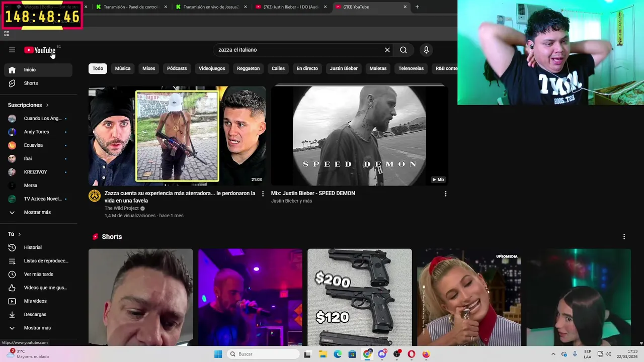Open Mersa subscription channel
This screenshot has width=644, height=362.
[x=38, y=186]
